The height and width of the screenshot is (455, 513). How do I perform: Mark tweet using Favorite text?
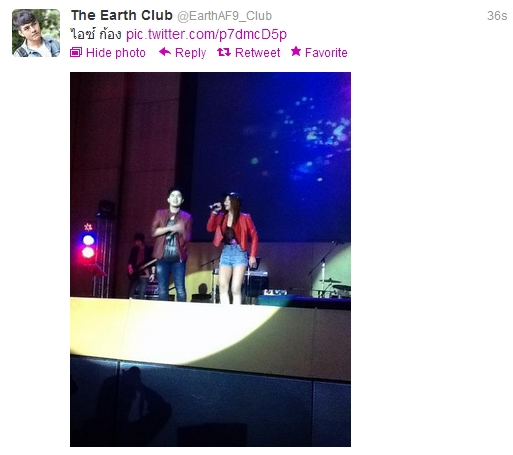click(326, 53)
